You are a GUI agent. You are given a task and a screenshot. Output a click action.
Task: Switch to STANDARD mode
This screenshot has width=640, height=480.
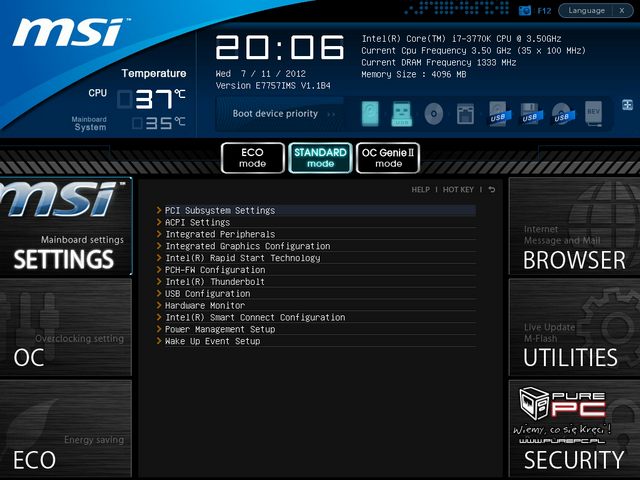[320, 158]
